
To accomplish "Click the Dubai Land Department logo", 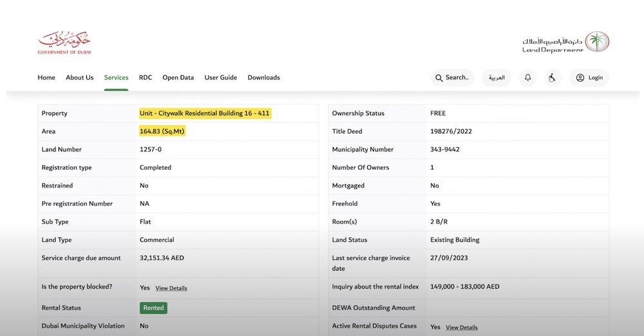I will [x=565, y=42].
